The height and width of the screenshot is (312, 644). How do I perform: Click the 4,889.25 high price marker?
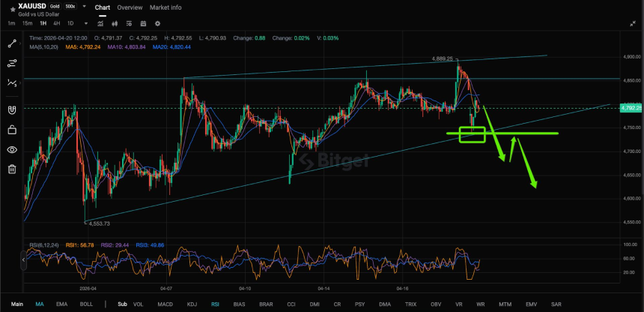point(442,58)
